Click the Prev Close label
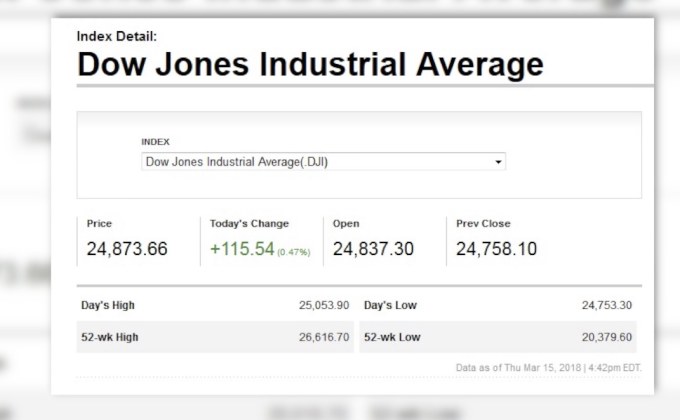Viewport: 680px width, 420px height. 482,224
